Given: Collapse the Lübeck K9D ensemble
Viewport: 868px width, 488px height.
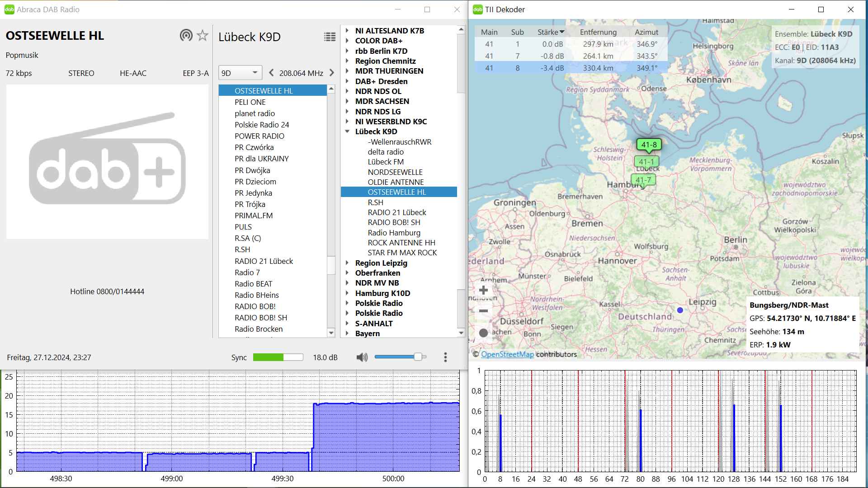Looking at the screenshot, I should (x=347, y=131).
